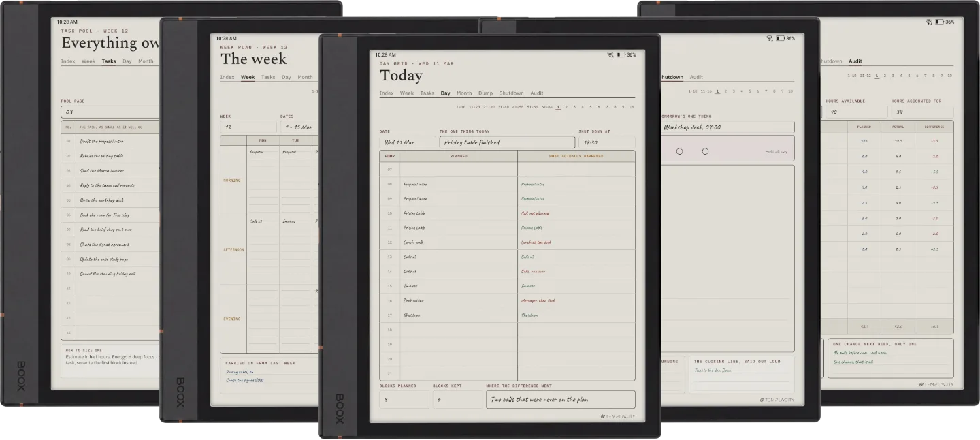Tap the battery icon on the Today tablet
Screen dimensions: 980x440
[x=621, y=54]
